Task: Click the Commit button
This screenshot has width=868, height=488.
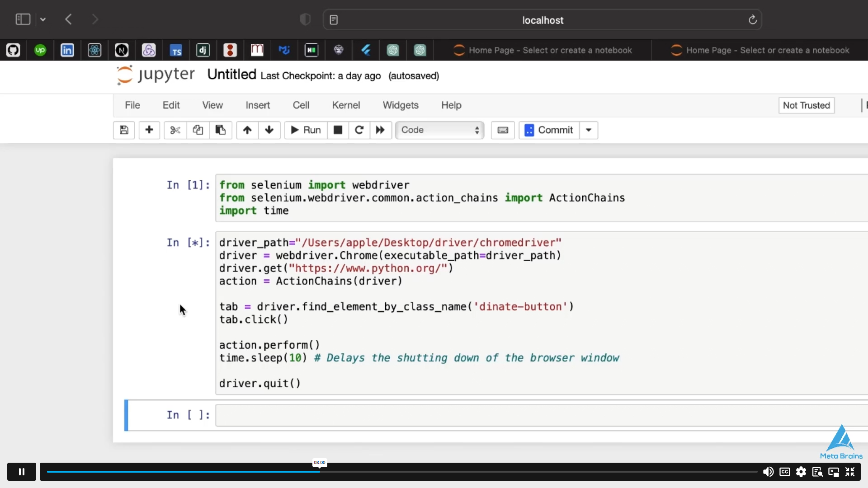Action: coord(549,130)
